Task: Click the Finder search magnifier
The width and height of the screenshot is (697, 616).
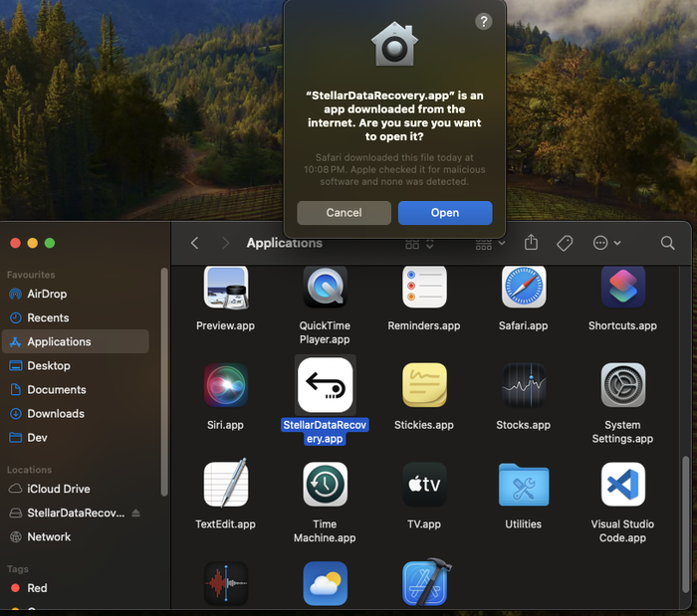Action: 667,243
